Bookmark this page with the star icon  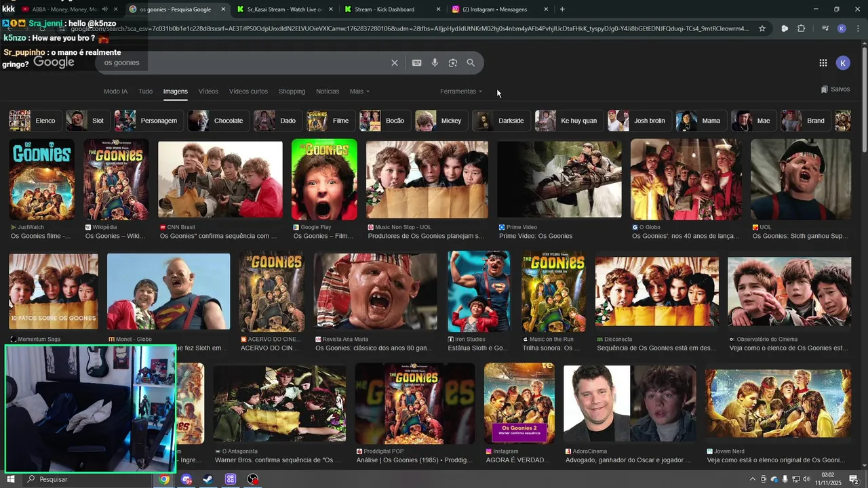[762, 28]
